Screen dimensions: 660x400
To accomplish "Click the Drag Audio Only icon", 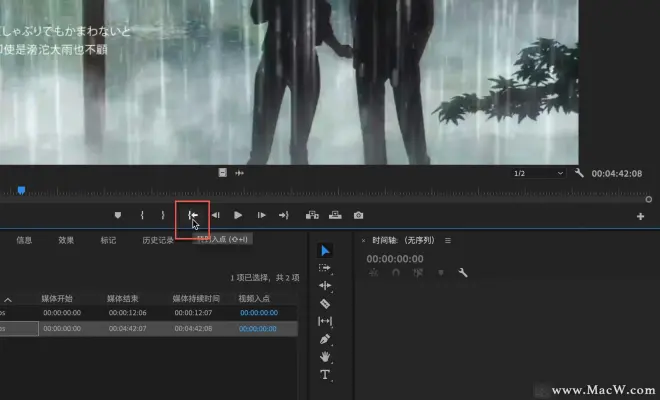I will tap(240, 173).
